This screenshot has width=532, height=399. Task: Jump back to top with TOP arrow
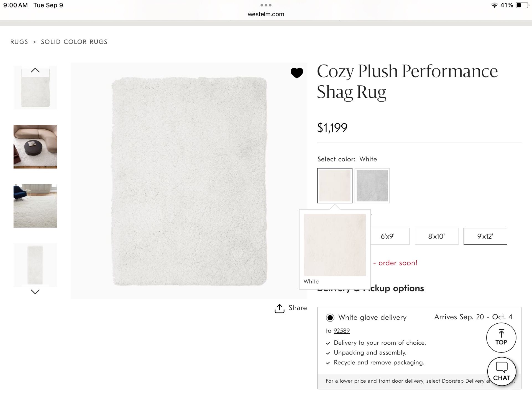501,337
